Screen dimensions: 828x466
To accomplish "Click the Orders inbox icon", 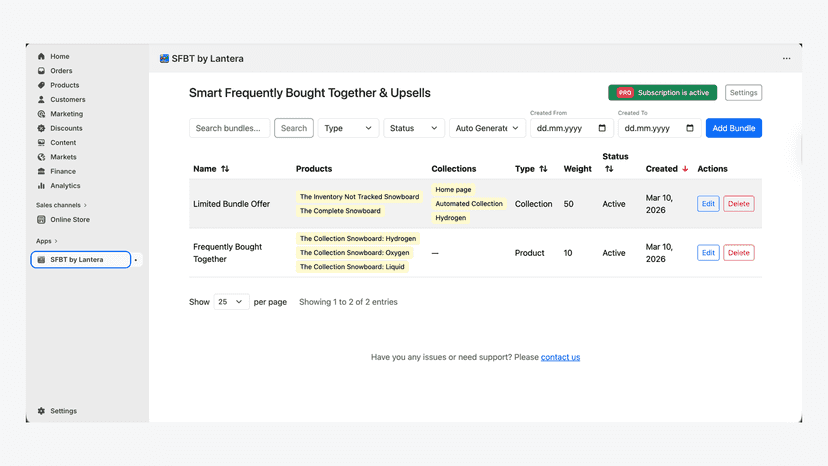I will click(x=41, y=70).
